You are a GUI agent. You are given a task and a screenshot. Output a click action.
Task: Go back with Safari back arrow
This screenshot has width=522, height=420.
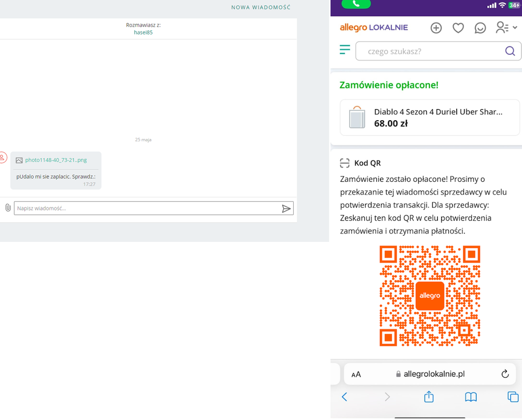tap(344, 396)
